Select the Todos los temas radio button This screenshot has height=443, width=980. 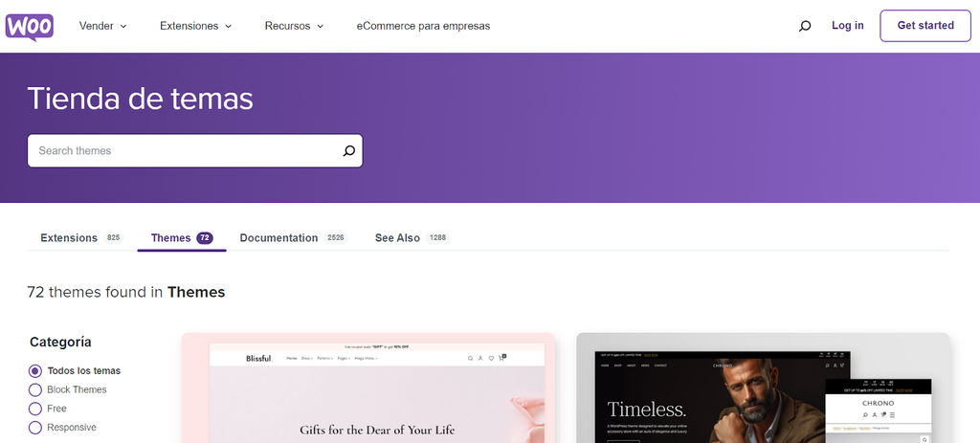[x=35, y=371]
